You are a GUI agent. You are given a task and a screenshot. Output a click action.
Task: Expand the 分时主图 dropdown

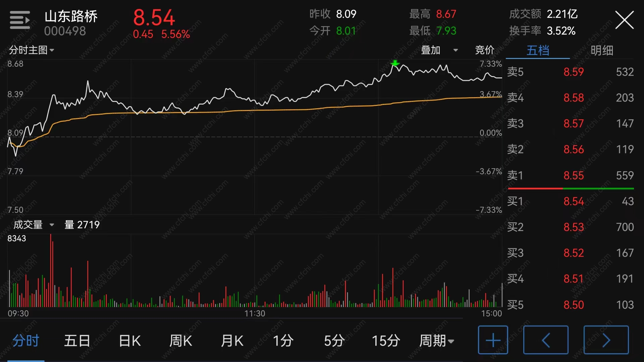point(32,50)
